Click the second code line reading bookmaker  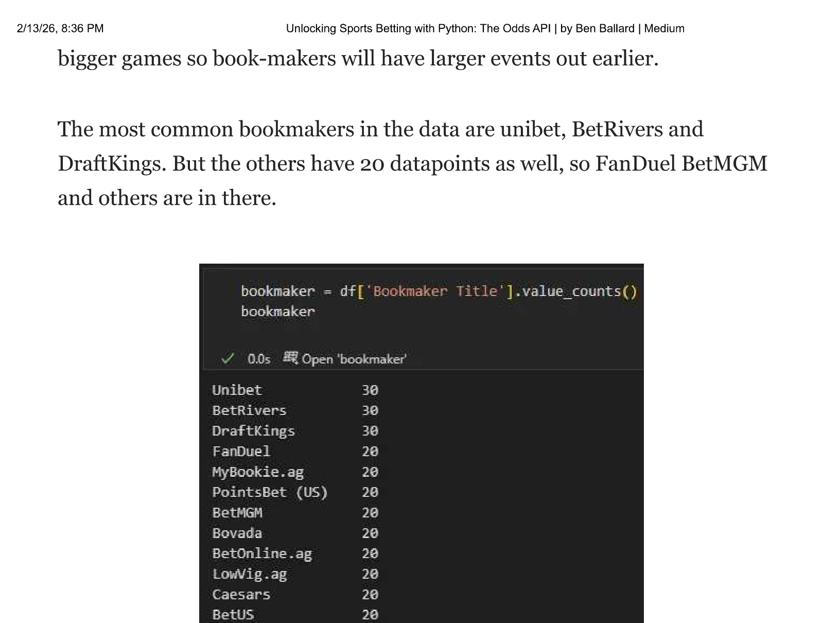(x=277, y=311)
